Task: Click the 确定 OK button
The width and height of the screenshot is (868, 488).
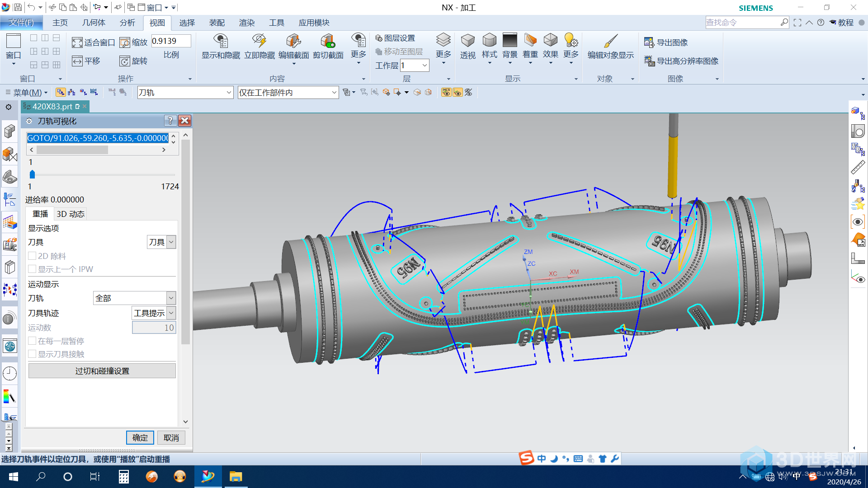Action: click(140, 438)
